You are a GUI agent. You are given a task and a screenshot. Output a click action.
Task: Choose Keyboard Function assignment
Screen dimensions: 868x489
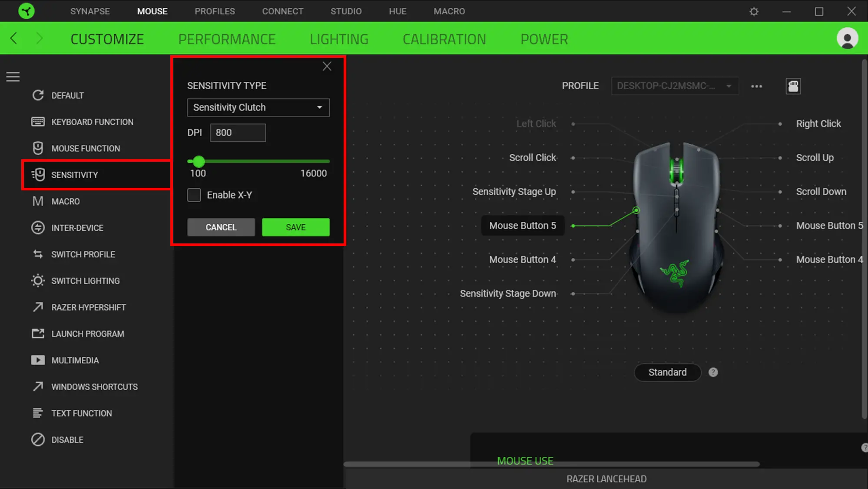coord(93,122)
